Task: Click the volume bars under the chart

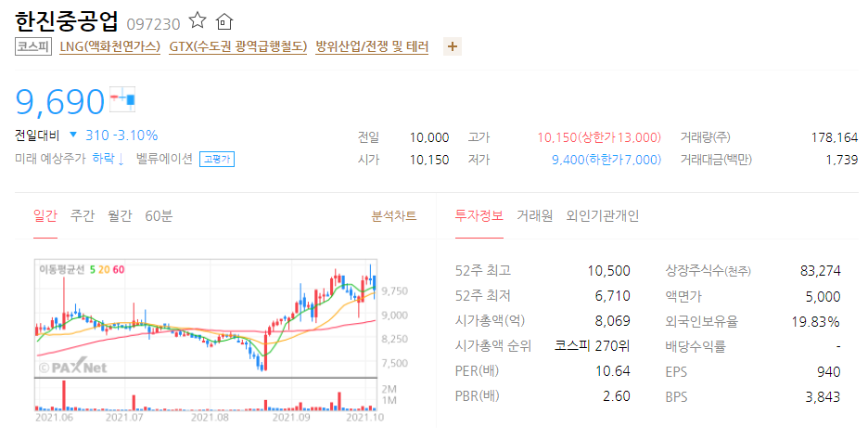Action: point(206,395)
